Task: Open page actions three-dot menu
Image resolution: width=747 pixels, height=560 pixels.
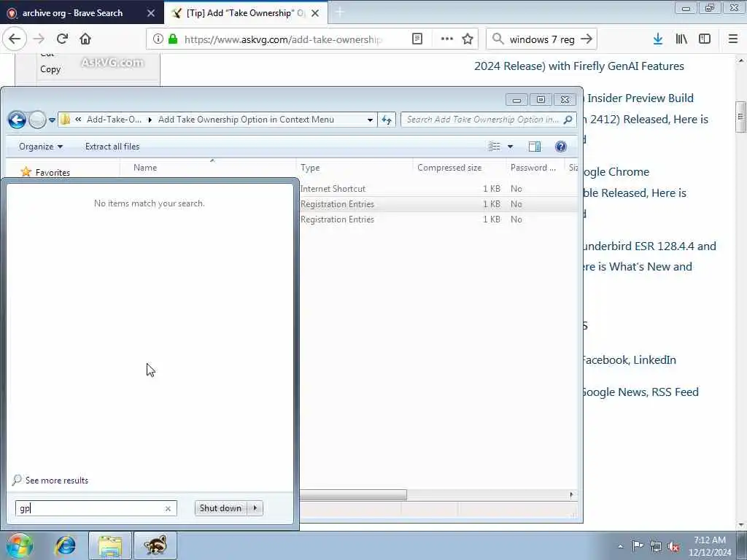Action: [x=447, y=39]
